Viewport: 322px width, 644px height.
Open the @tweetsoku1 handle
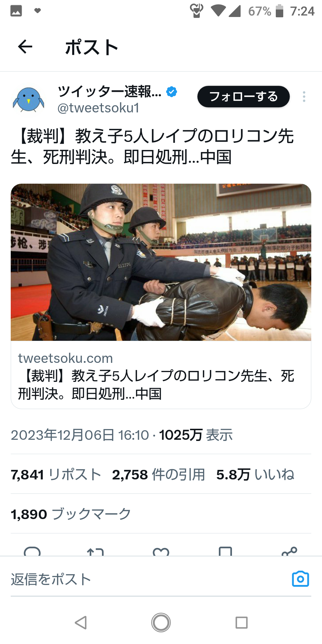[98, 108]
